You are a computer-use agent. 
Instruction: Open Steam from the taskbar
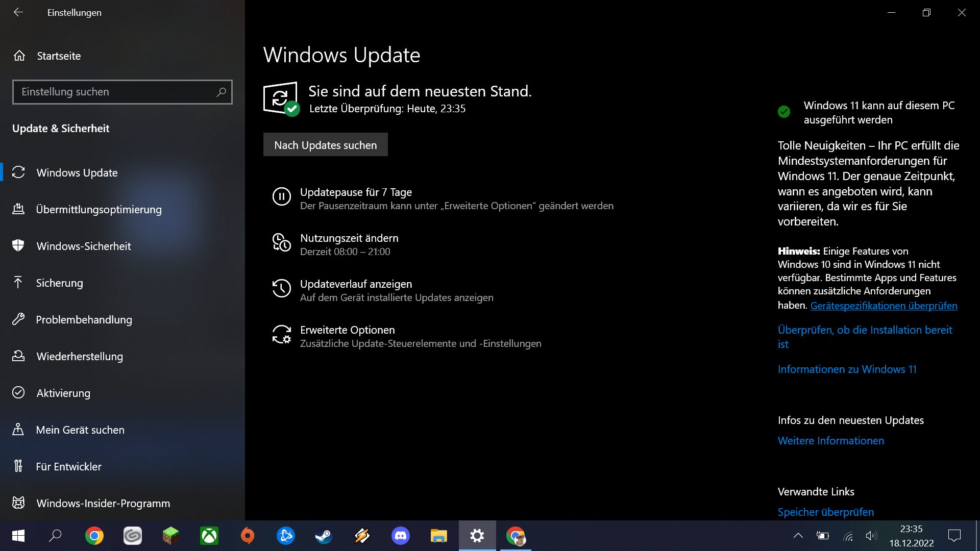324,536
